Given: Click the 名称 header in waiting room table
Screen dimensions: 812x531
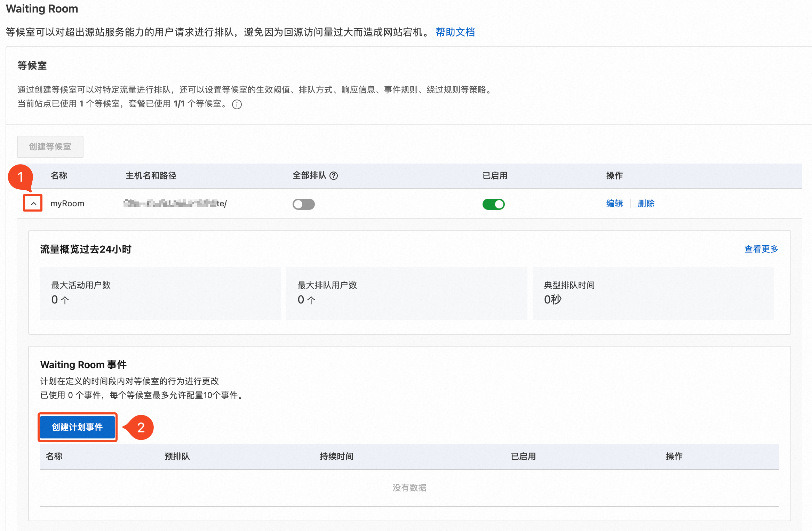Looking at the screenshot, I should pos(59,176).
